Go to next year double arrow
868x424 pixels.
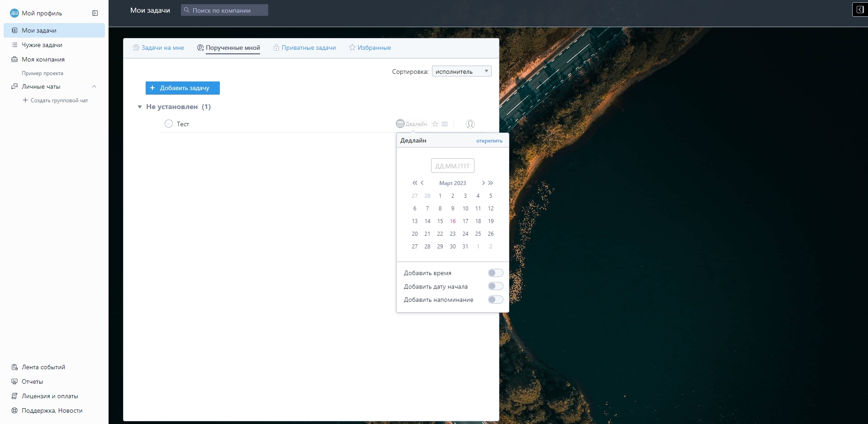point(490,183)
